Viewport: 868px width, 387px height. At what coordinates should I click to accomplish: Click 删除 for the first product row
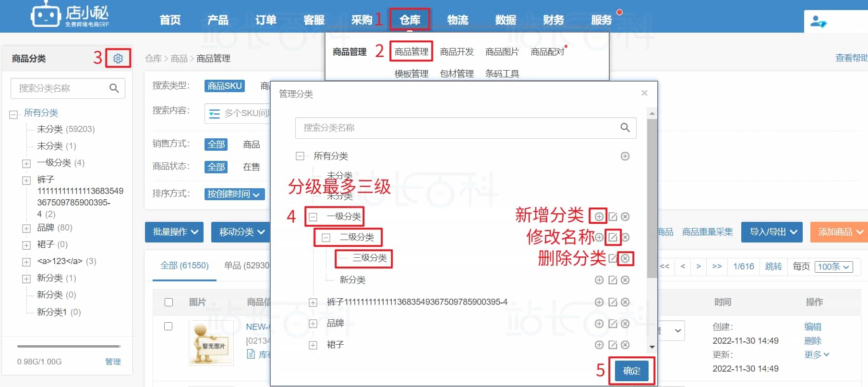pyautogui.click(x=813, y=340)
